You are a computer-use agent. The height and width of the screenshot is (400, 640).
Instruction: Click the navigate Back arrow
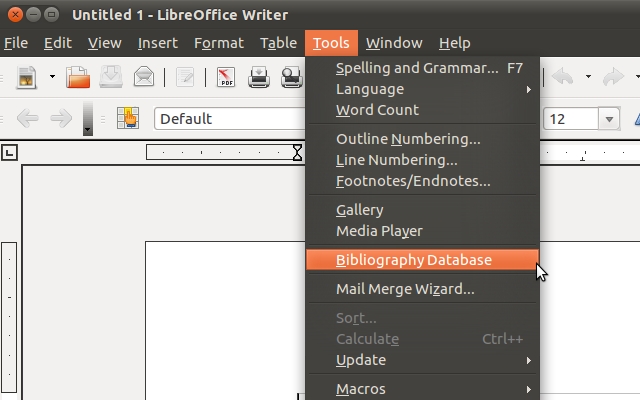(28, 119)
